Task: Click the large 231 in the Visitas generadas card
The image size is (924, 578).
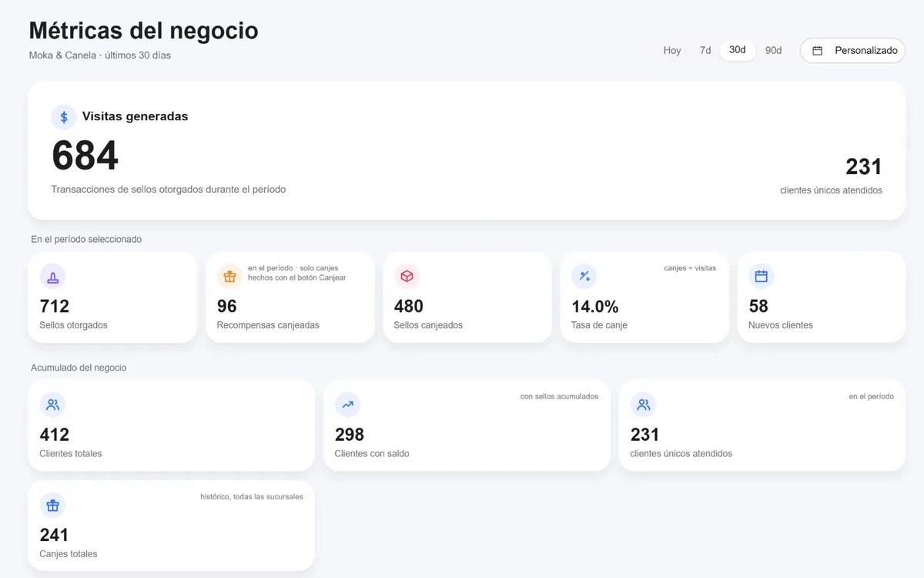Action: (864, 166)
